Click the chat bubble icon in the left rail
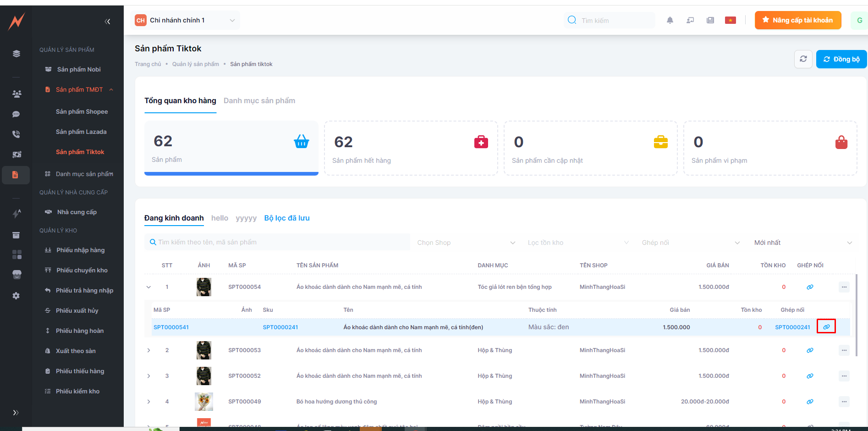The width and height of the screenshot is (868, 431). [16, 114]
